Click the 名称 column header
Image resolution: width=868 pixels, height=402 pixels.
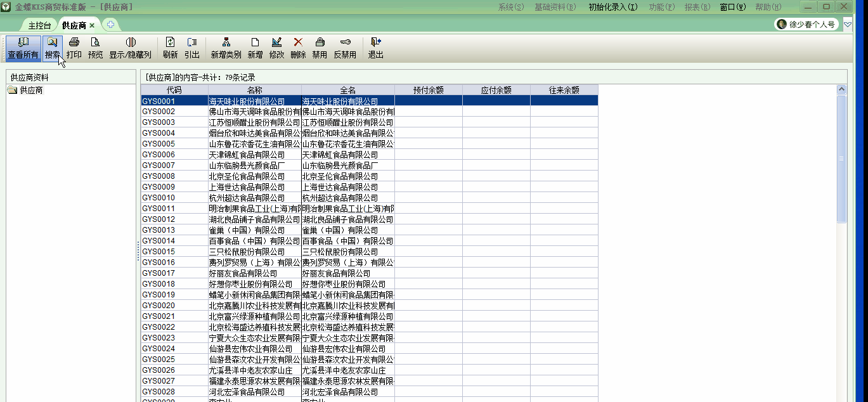point(254,90)
